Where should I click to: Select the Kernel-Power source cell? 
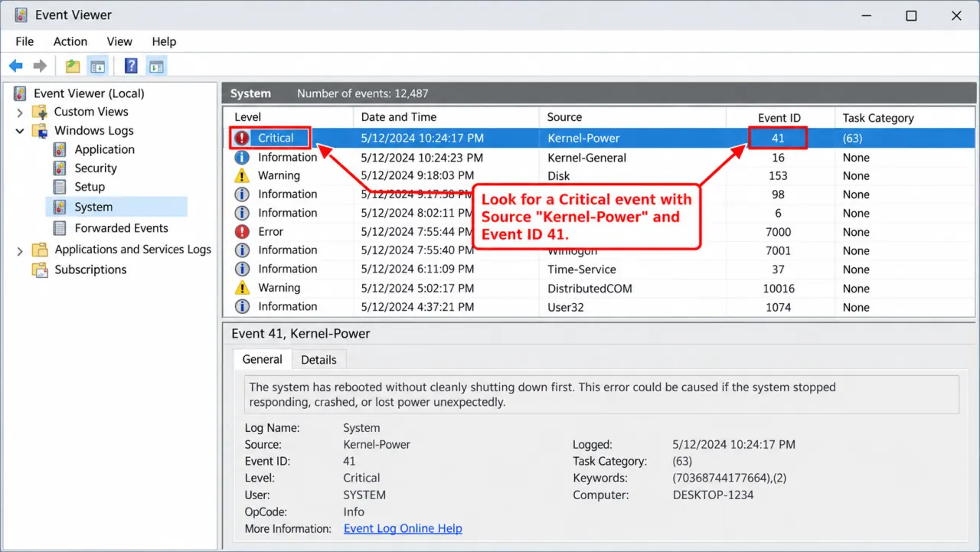pos(583,139)
